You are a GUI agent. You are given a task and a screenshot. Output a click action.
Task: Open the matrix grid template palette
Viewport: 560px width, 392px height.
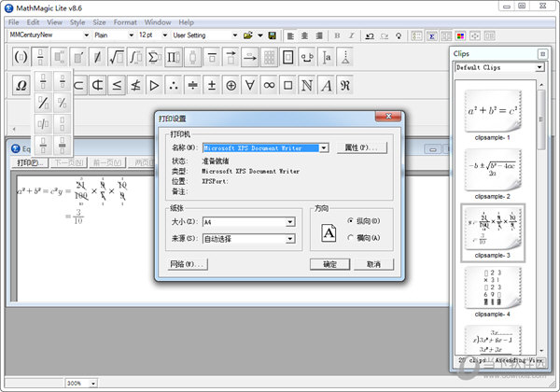(269, 57)
